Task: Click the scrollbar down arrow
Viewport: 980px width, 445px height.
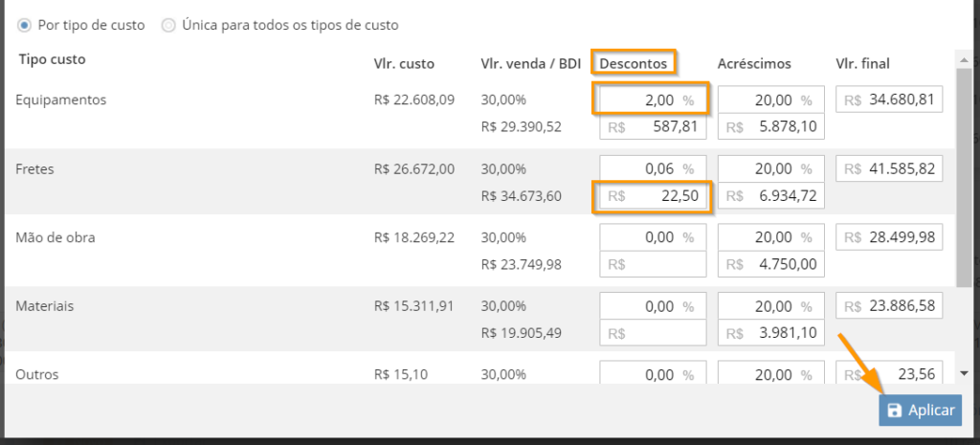Action: tap(964, 373)
